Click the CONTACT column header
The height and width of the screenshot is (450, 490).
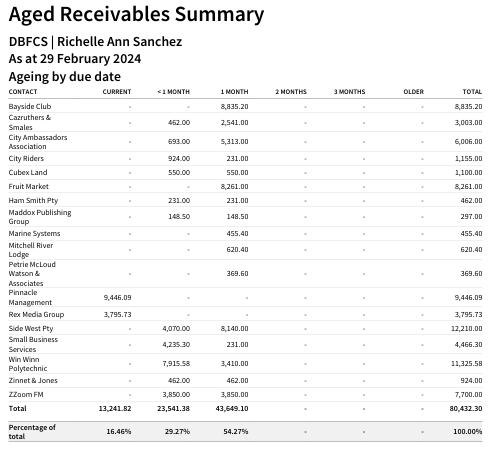click(x=23, y=92)
